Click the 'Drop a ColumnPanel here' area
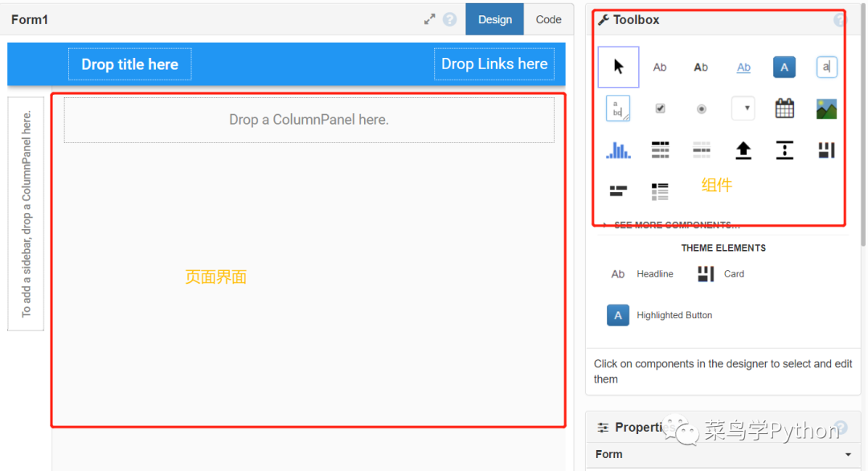Screen dimensions: 868x471 [309, 120]
